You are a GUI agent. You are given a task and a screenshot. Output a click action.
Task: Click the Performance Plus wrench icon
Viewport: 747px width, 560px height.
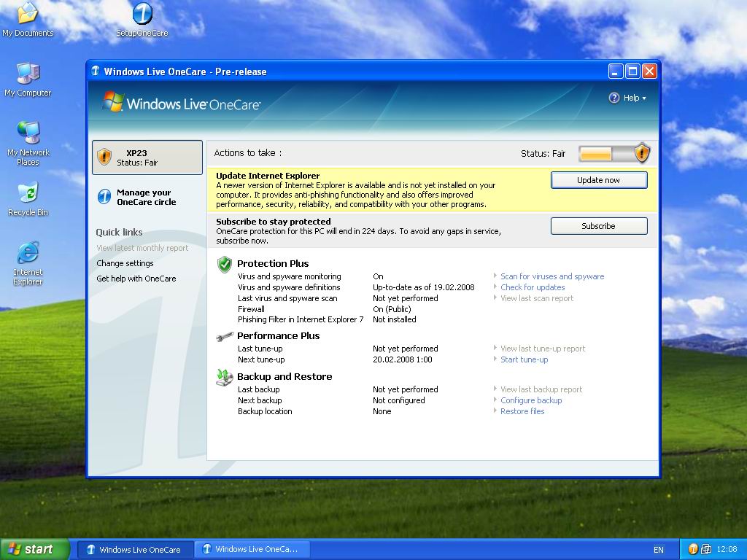point(225,337)
